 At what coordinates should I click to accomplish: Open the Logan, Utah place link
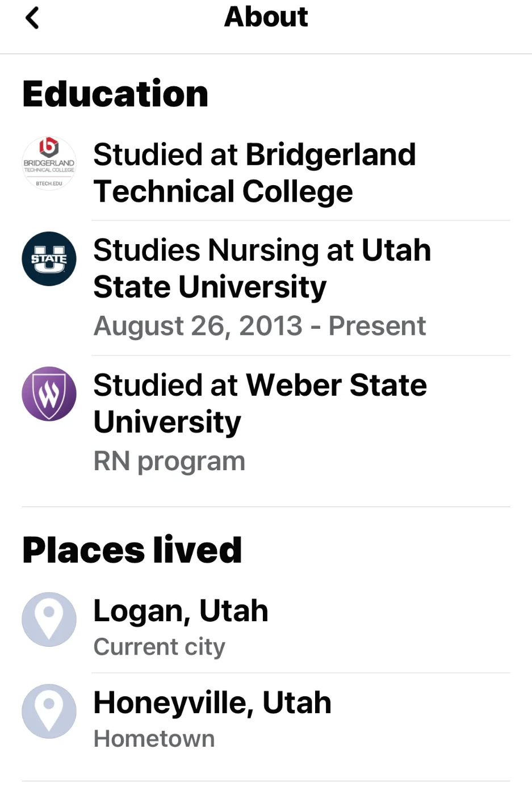coord(181,611)
